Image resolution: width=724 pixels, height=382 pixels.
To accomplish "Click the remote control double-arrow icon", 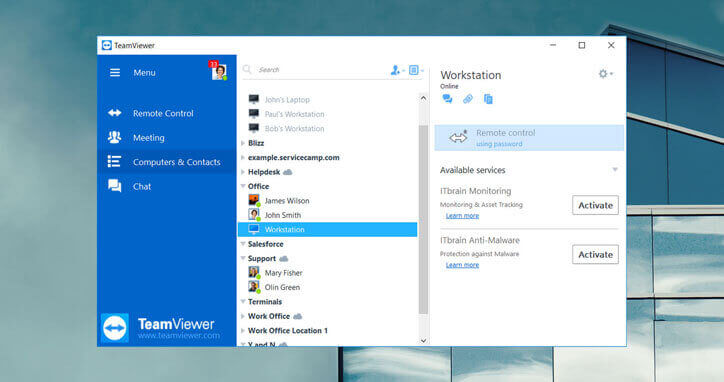I will point(458,137).
